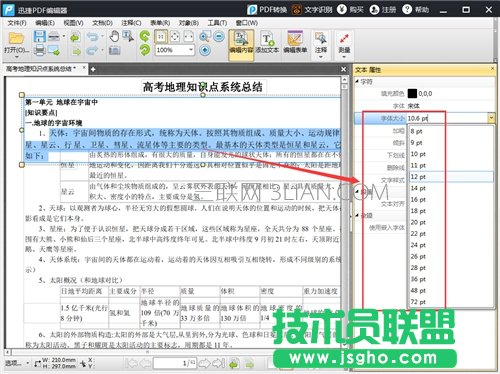Click the zoom magnifier tool

click(205, 36)
